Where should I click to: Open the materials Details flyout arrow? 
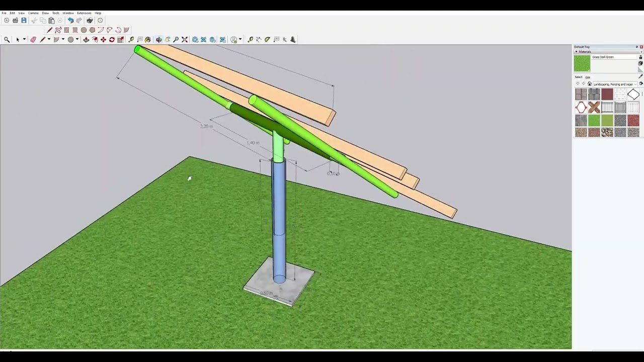coord(641,83)
